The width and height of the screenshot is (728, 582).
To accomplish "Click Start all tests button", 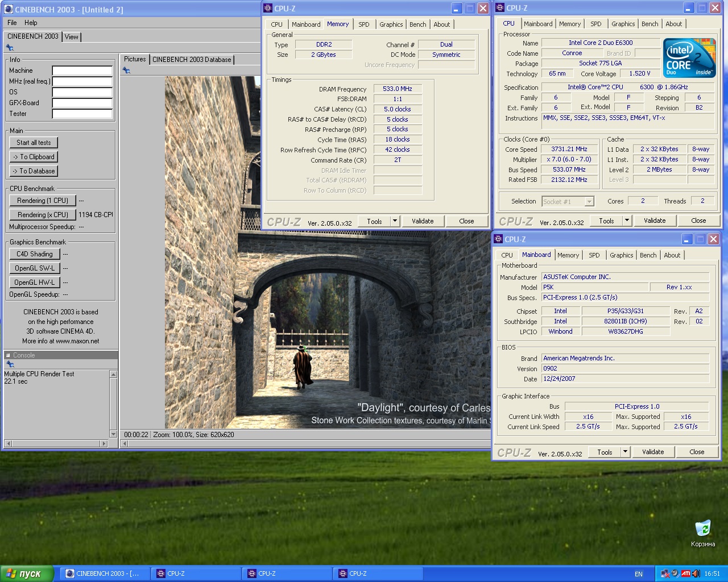I will (x=34, y=143).
